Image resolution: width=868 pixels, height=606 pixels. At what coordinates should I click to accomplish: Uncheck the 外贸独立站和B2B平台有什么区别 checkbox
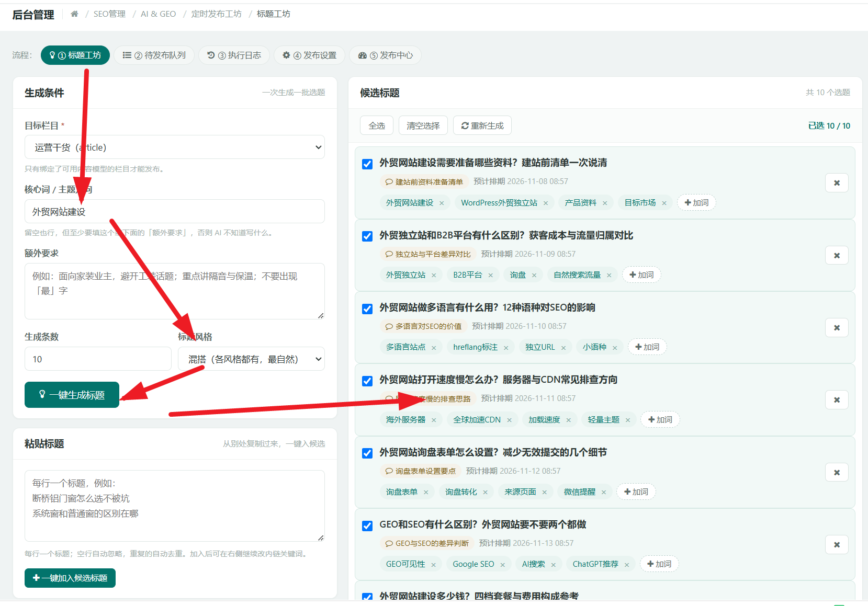[x=367, y=236]
